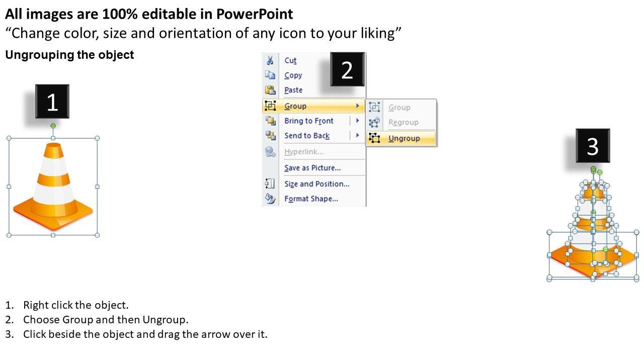Click the Format Shape paint icon
Viewport: 644px width, 362px height.
pyautogui.click(x=270, y=198)
